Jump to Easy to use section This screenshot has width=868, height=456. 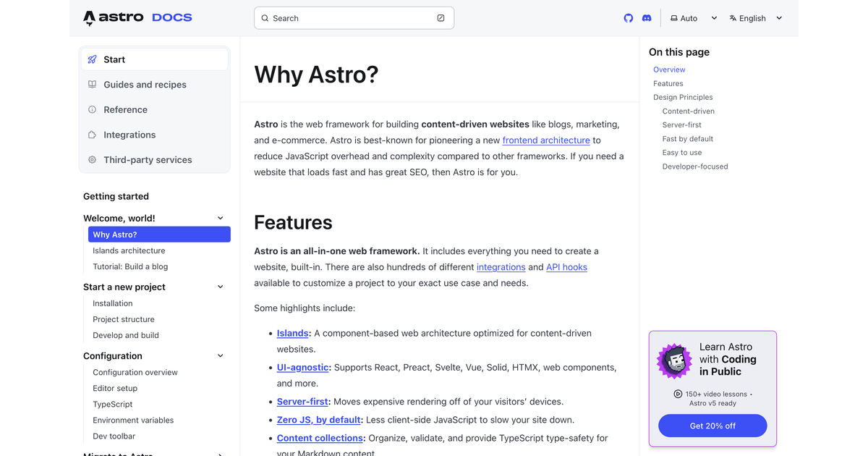pyautogui.click(x=682, y=152)
